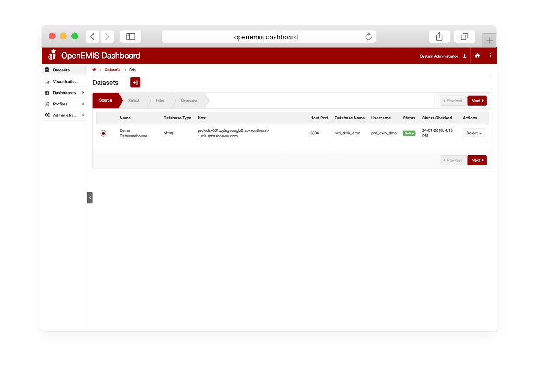Click the Datasets database icon in sidebar
This screenshot has height=392, width=538.
47,70
